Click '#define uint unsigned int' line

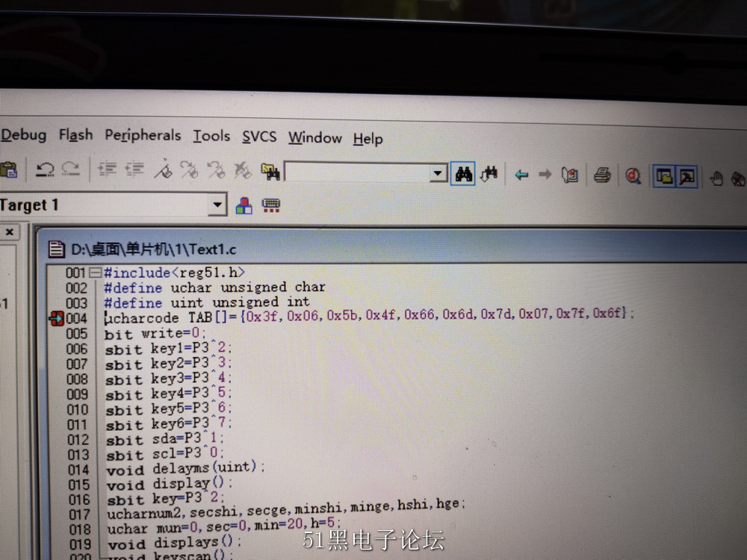click(x=207, y=302)
